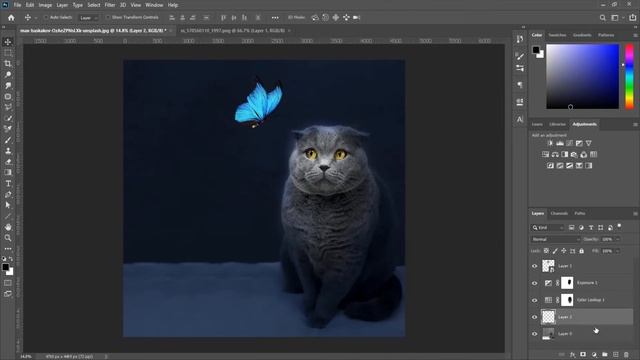Select the Rectangular Marquee tool
This screenshot has height=360, width=640.
click(8, 53)
